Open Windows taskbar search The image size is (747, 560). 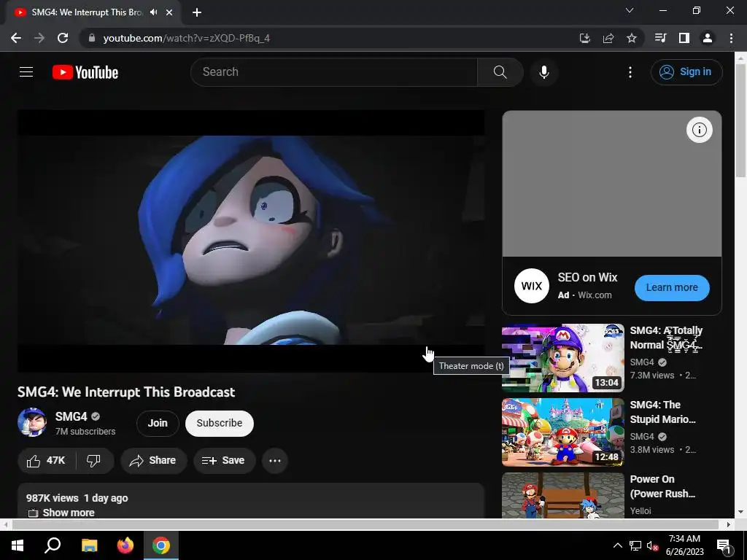point(53,545)
